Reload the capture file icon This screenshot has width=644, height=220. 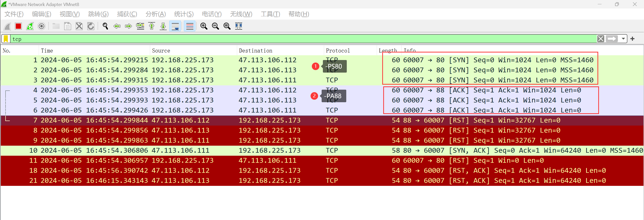[x=91, y=26]
